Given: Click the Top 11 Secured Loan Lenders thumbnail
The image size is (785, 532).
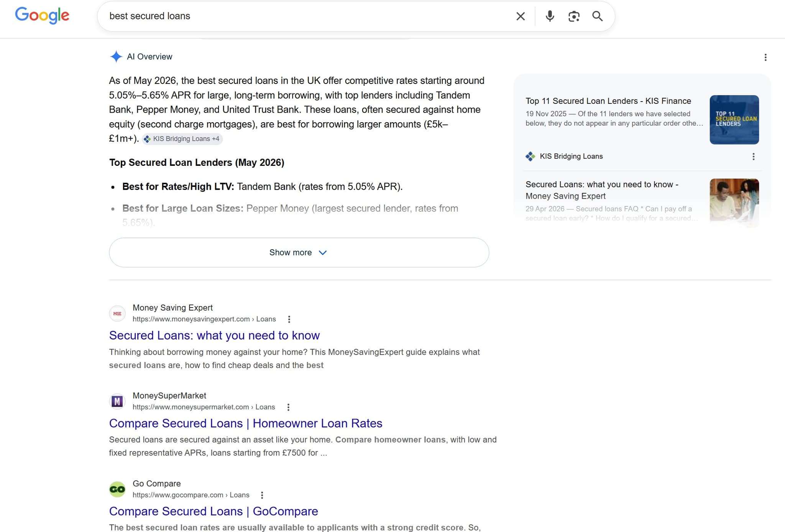Looking at the screenshot, I should pyautogui.click(x=734, y=119).
